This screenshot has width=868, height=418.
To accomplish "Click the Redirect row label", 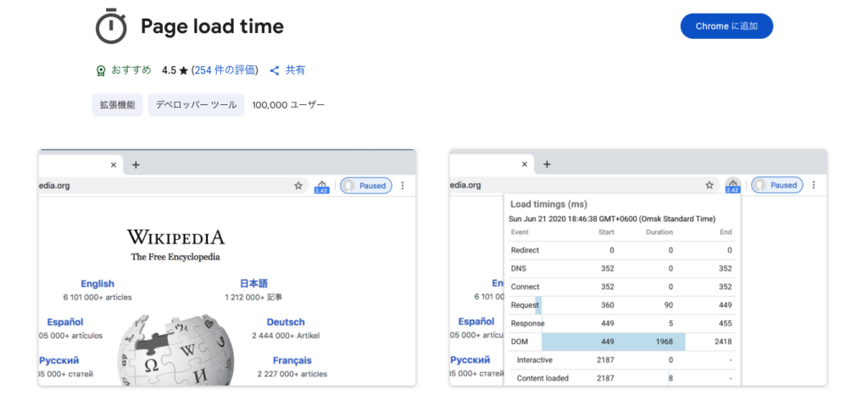I will 525,250.
